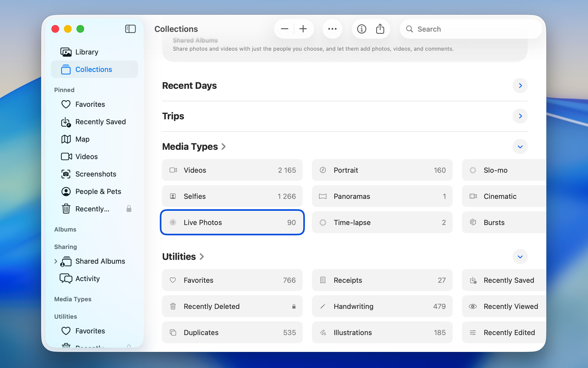The width and height of the screenshot is (588, 368).
Task: Open the Portrait media type
Action: pos(382,170)
